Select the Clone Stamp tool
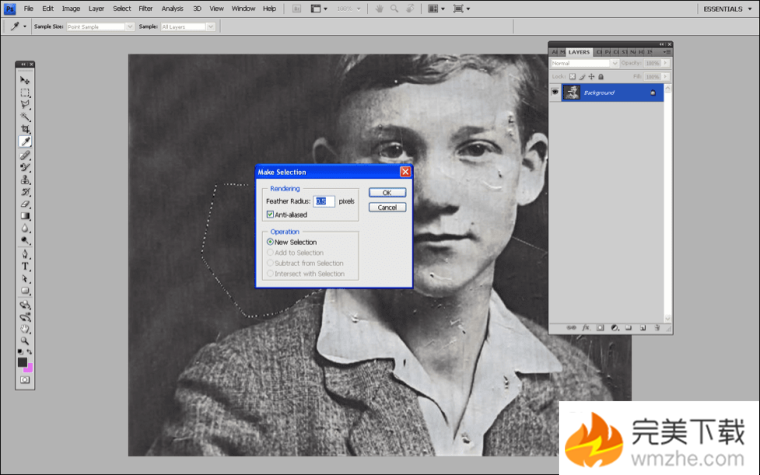This screenshot has width=760, height=475. [25, 179]
